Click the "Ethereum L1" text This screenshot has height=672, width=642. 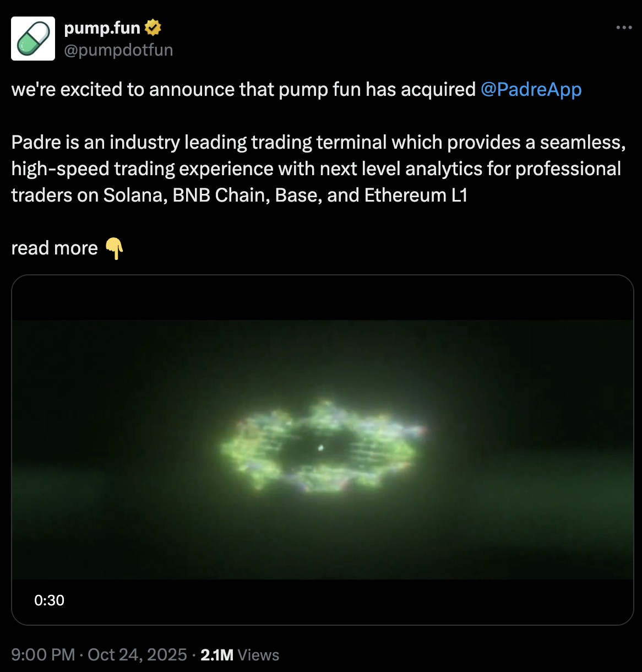coord(416,195)
